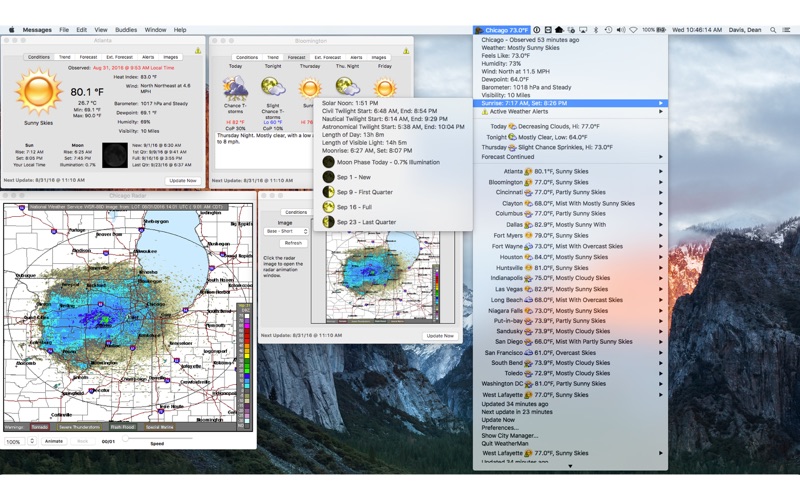
Task: Click the Sep 9 First Quarter moon icon
Action: pyautogui.click(x=329, y=192)
